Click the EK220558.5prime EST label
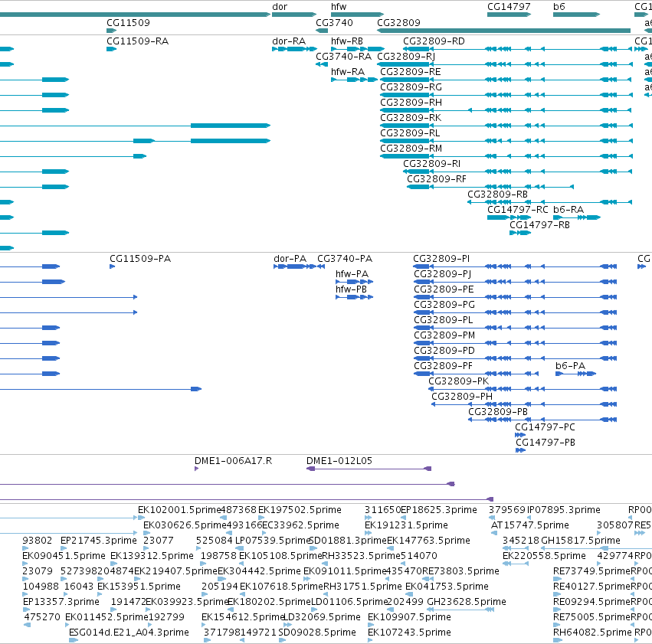This screenshot has height=644, width=652. (544, 556)
